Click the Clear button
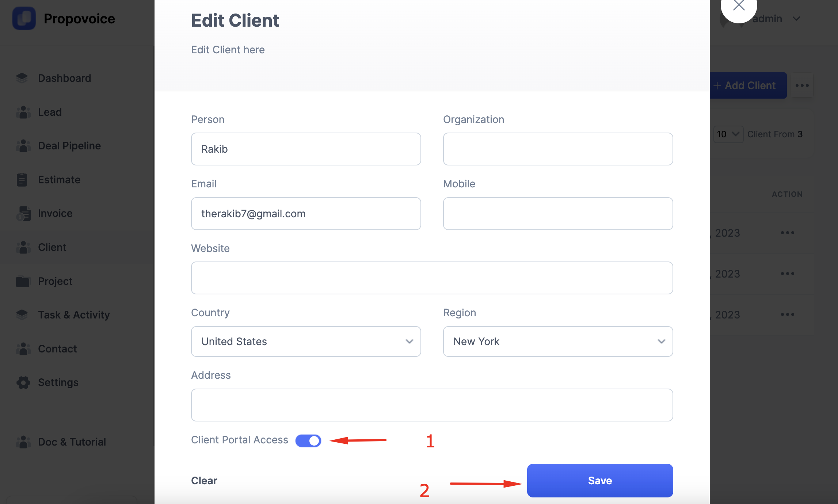 [204, 481]
